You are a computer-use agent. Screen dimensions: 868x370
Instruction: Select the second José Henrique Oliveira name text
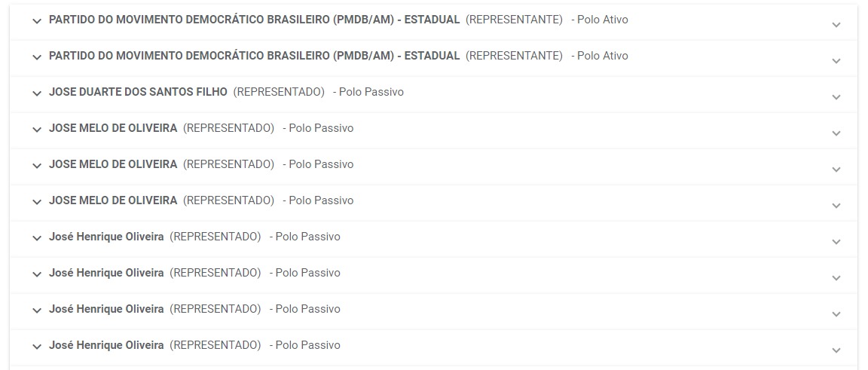106,273
